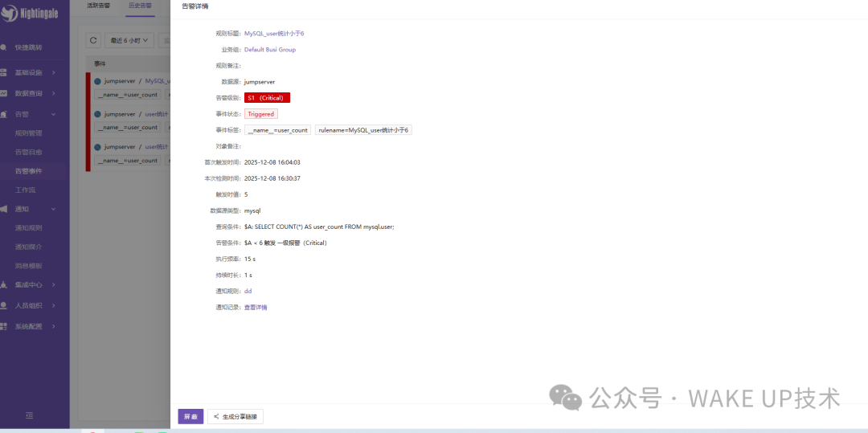Viewport: 868px width, 433px height.
Task: Open the MySQL_user统计小于6 rule title link
Action: [x=274, y=34]
